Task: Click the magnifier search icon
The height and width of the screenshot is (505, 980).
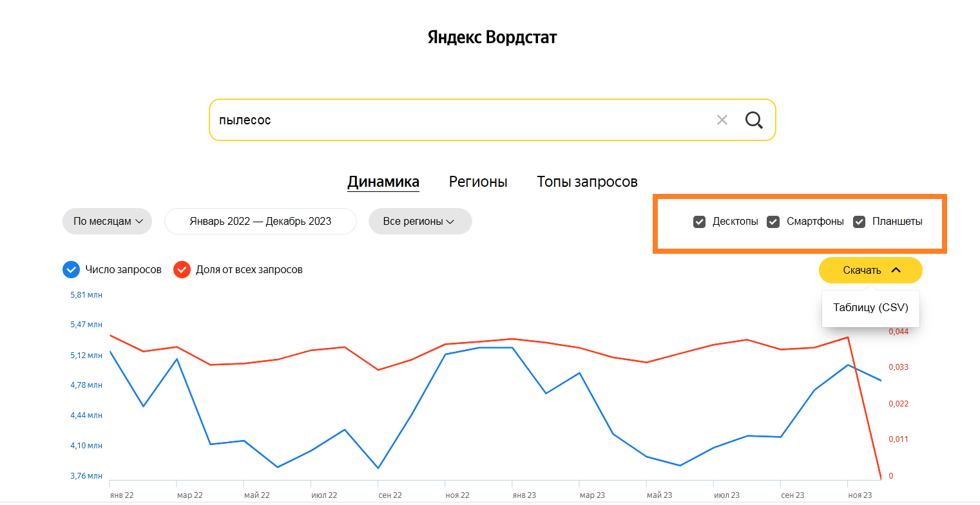Action: click(x=754, y=120)
